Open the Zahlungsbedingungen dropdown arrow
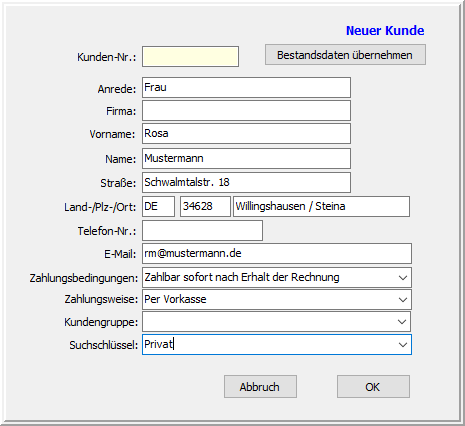This screenshot has height=426, width=465. (403, 278)
